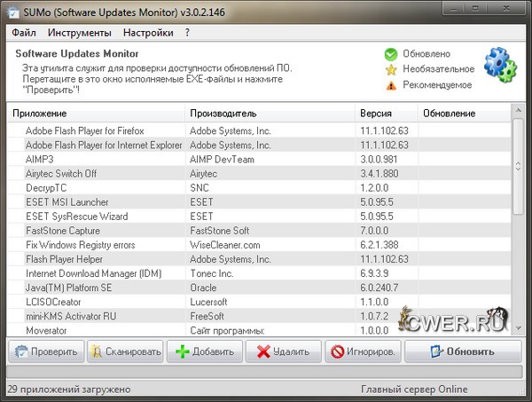The width and height of the screenshot is (532, 402).
Task: Select the Moverator row
Action: pyautogui.click(x=259, y=330)
